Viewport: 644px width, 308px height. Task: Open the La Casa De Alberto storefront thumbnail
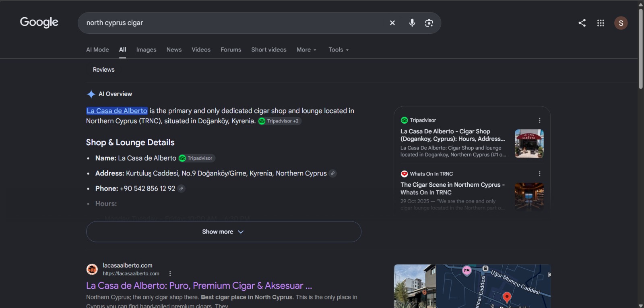529,144
